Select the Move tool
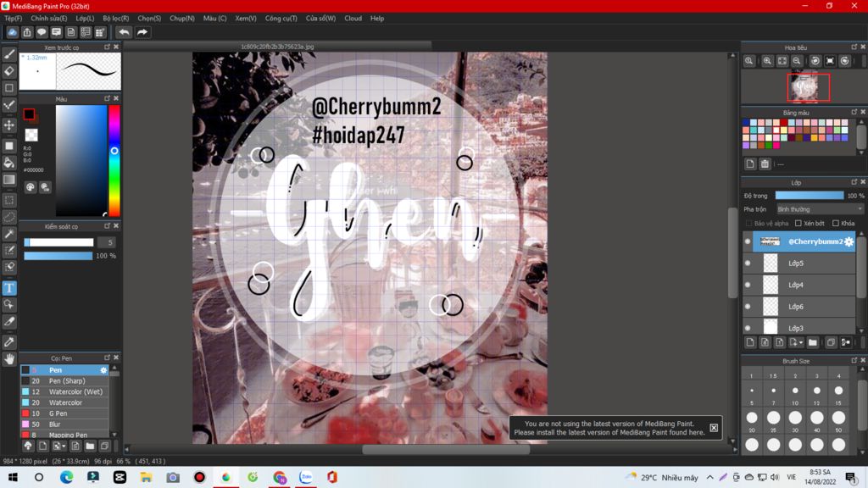This screenshot has height=488, width=868. click(x=9, y=125)
